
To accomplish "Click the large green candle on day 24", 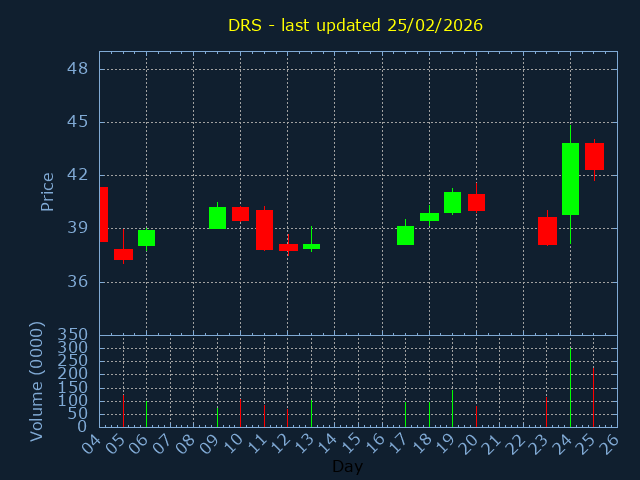I will pos(570,179).
